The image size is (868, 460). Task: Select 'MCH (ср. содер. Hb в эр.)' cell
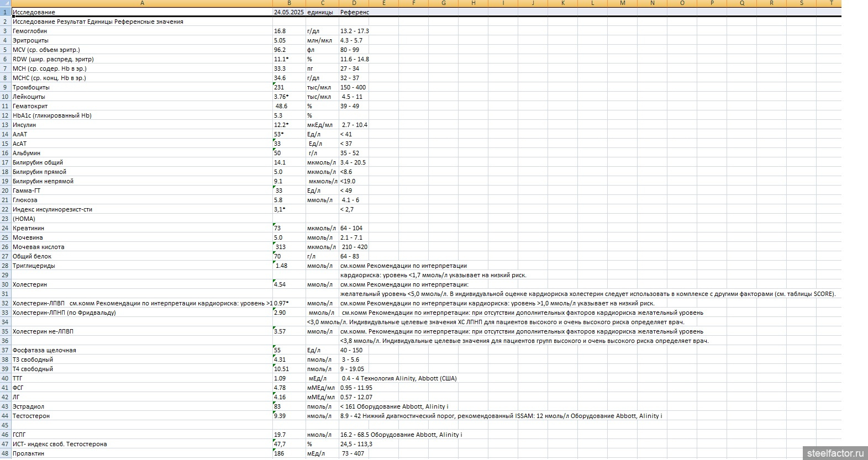[x=142, y=68]
